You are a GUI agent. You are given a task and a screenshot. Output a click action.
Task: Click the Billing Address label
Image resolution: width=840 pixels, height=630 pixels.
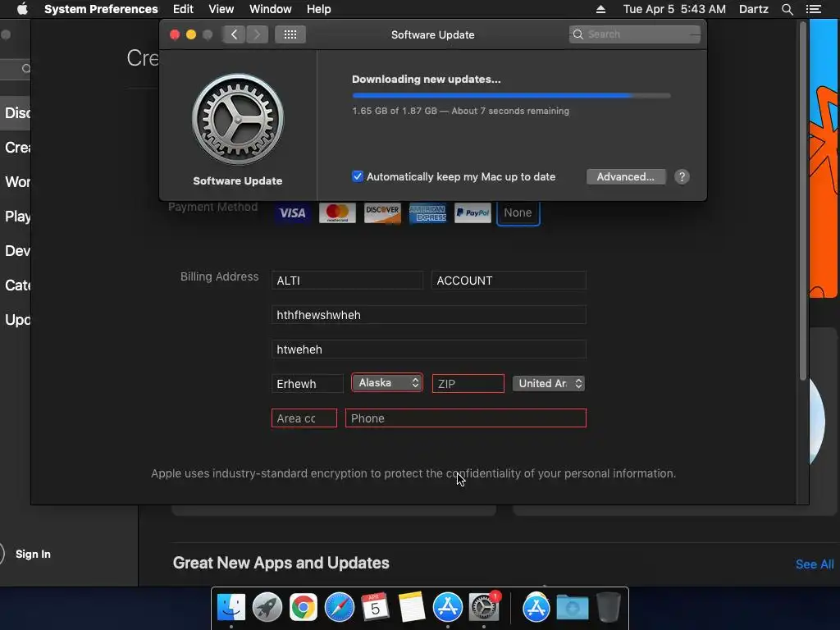tap(219, 276)
